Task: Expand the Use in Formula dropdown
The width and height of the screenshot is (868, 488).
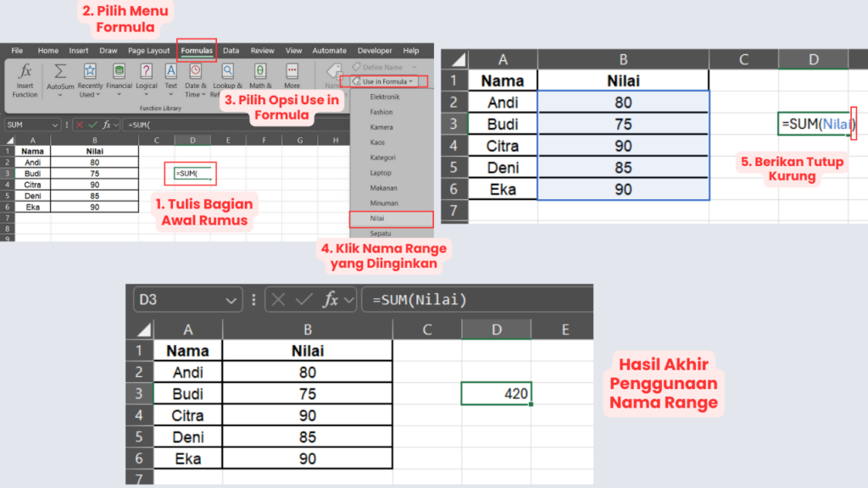Action: tap(387, 81)
